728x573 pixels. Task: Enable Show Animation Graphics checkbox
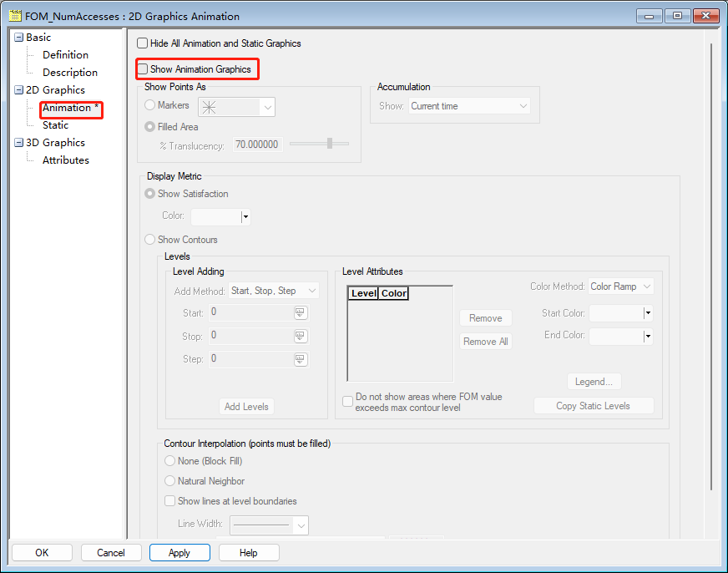143,69
